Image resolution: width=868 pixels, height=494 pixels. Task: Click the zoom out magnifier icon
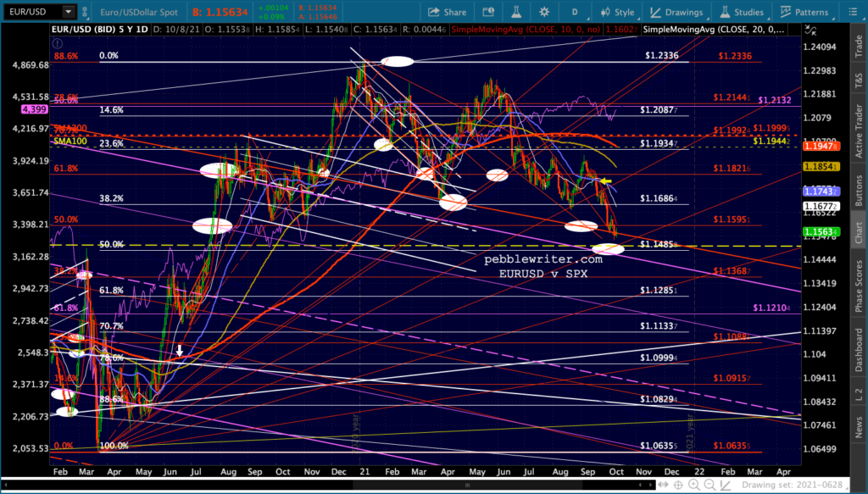click(x=709, y=486)
